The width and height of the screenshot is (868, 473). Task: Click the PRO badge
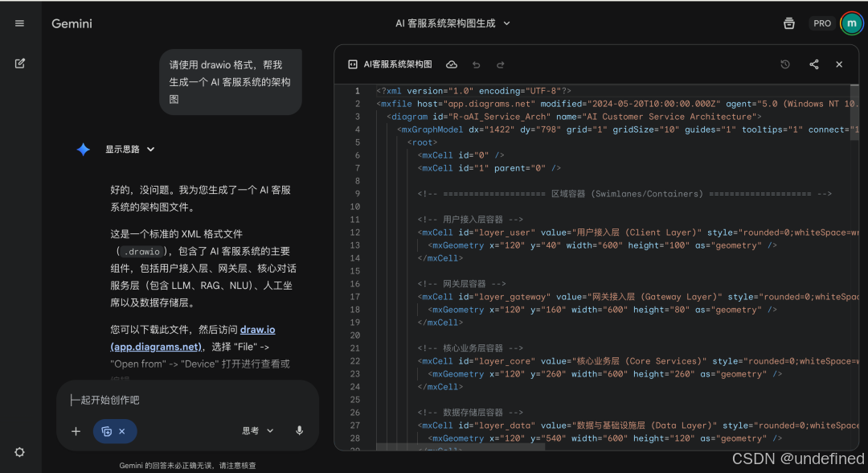click(x=822, y=23)
